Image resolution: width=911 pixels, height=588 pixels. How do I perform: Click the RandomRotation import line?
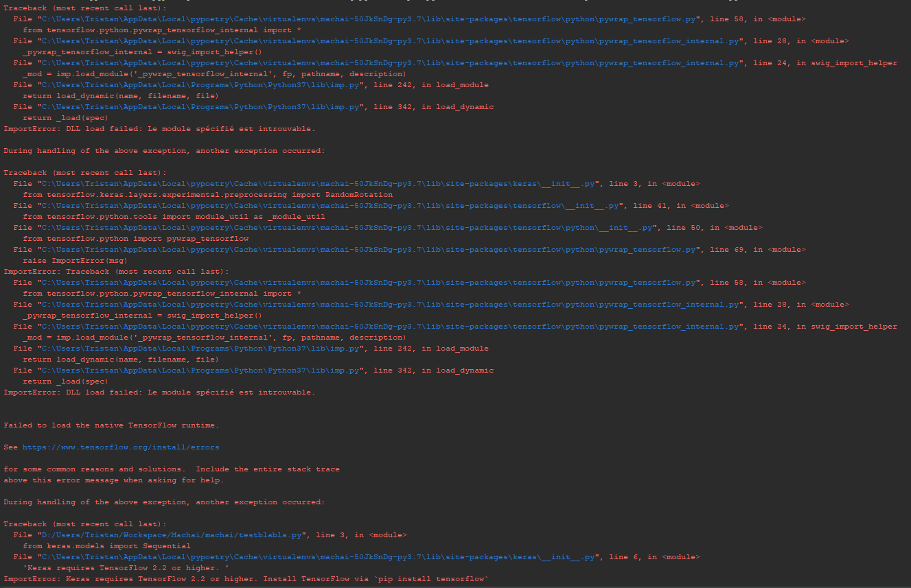(x=207, y=195)
